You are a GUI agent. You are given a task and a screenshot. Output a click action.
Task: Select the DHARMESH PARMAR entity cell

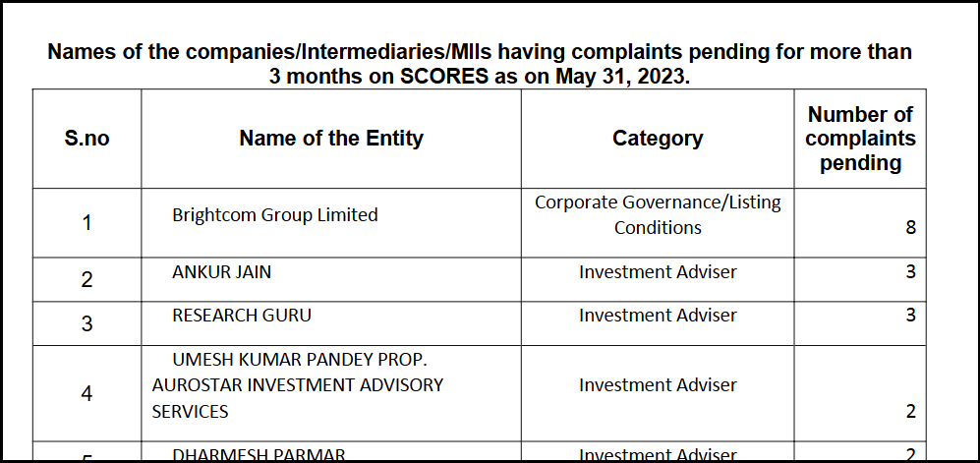click(x=259, y=454)
